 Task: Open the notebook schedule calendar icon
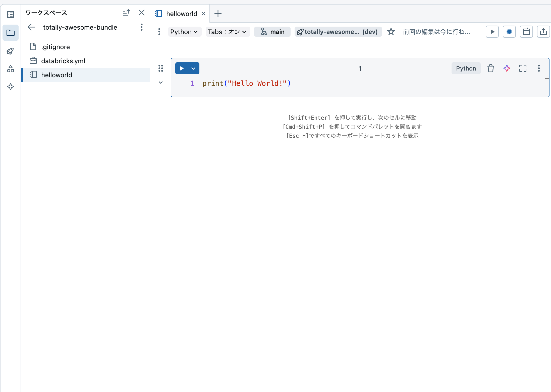coord(526,32)
